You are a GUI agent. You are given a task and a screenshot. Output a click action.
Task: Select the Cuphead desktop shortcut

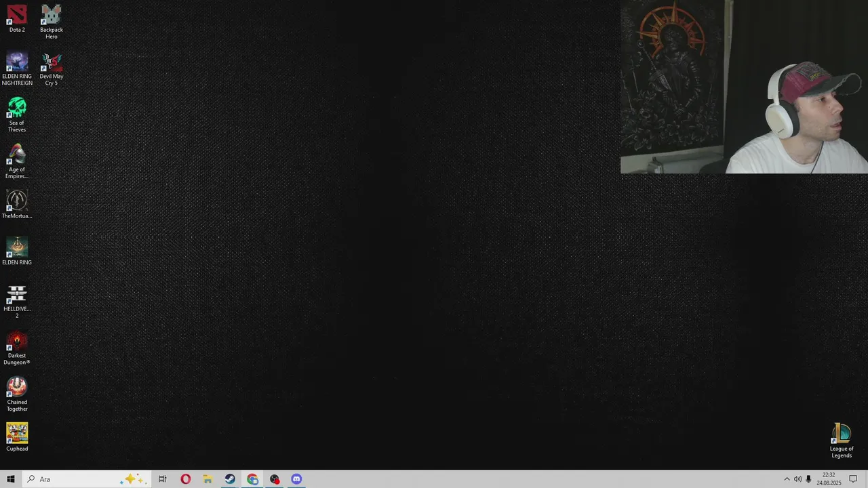coord(17,437)
